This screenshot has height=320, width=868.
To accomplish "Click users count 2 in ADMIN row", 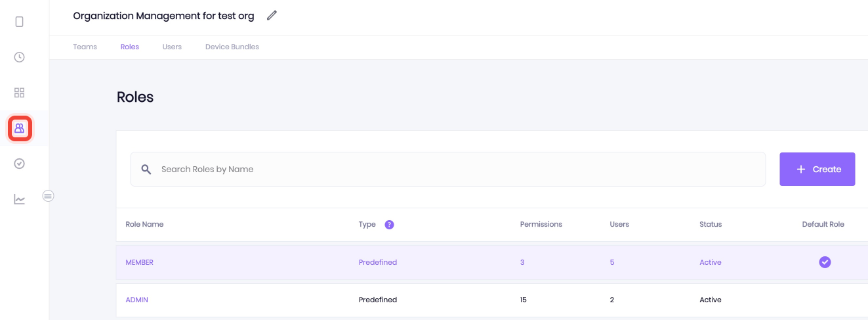I will tap(612, 300).
